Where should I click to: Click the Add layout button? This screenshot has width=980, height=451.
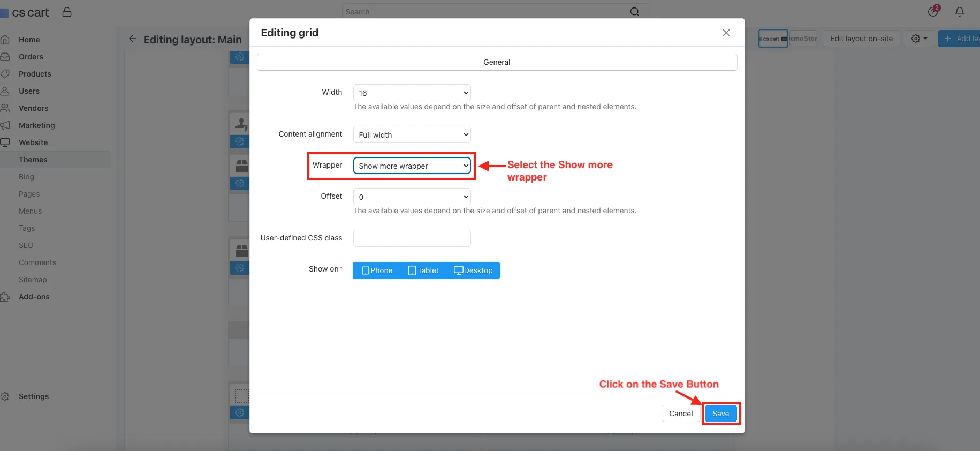[960, 39]
